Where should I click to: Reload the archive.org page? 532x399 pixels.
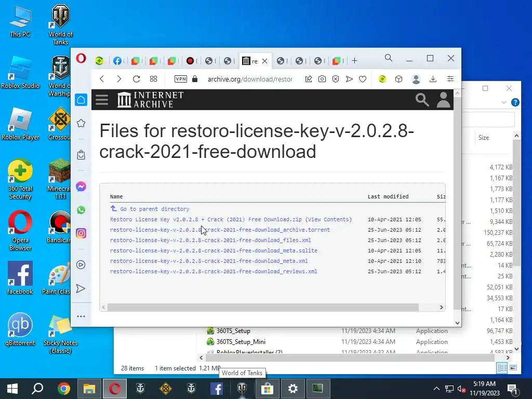137,79
